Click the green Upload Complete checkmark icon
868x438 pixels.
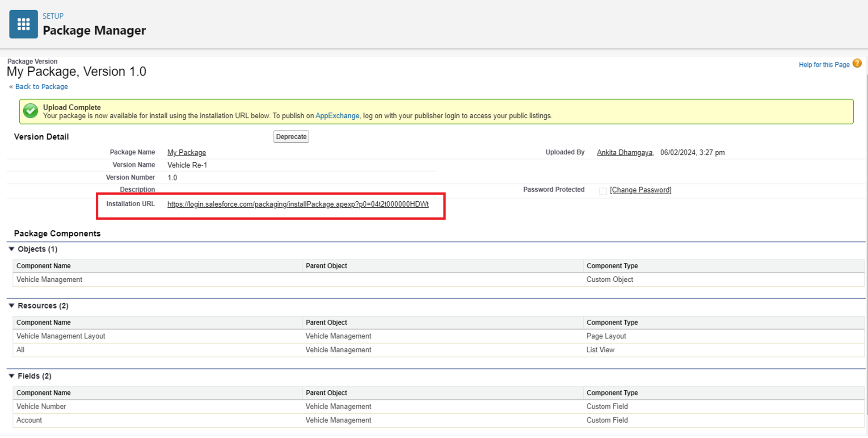31,111
